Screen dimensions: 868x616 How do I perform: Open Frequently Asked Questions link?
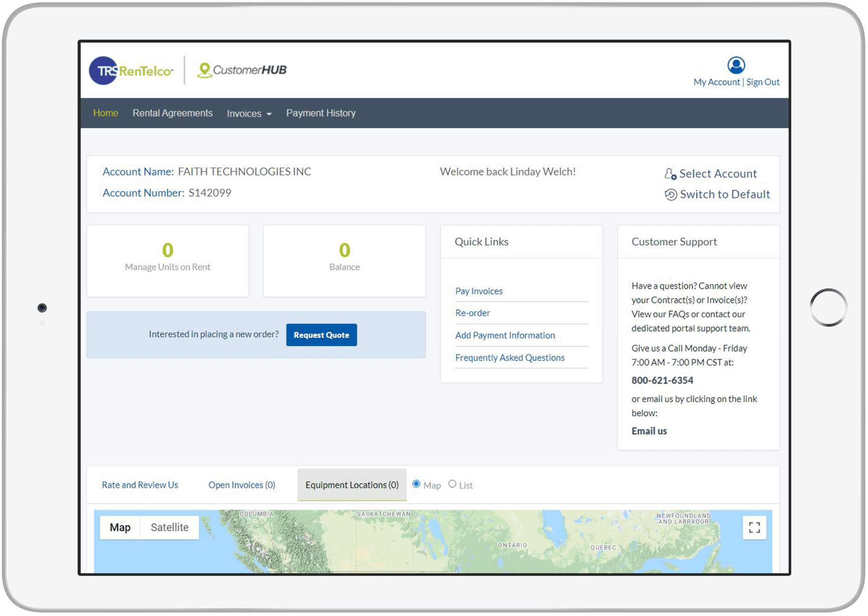510,358
